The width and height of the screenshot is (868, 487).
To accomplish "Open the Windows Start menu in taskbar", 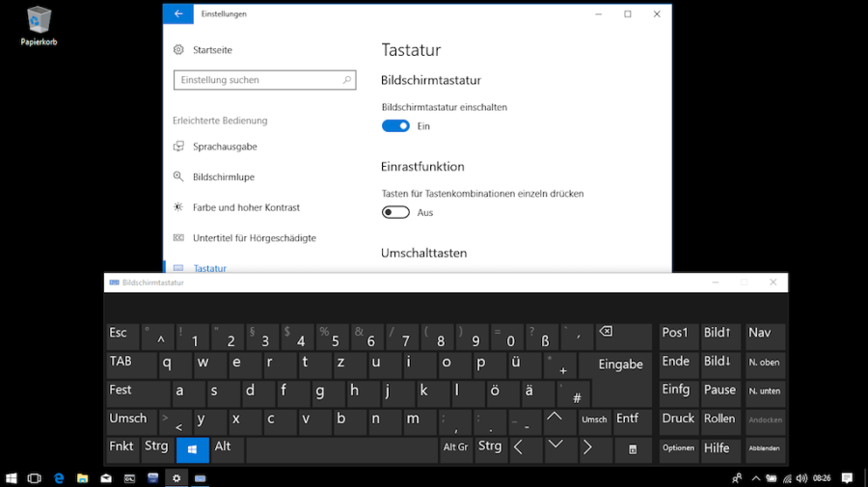I will point(12,477).
